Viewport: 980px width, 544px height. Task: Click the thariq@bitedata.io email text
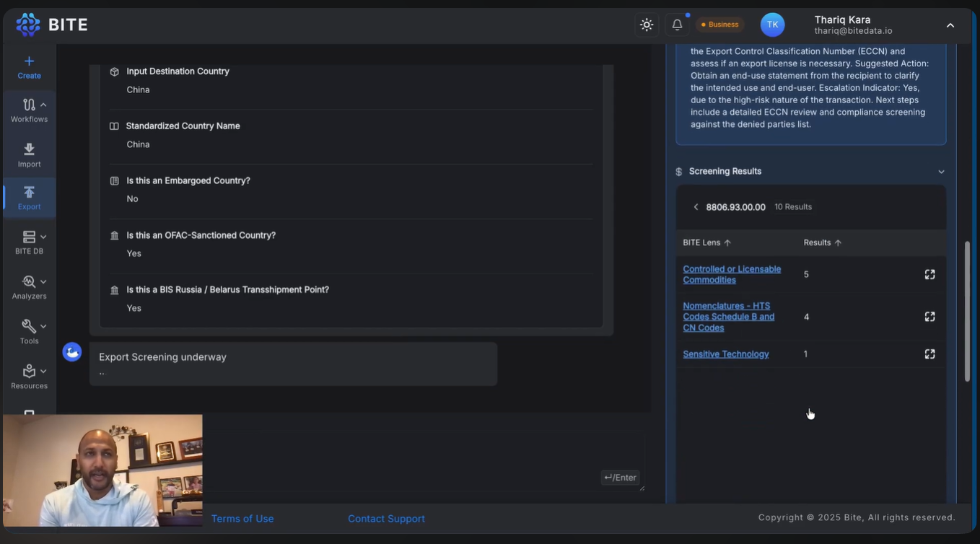click(853, 31)
